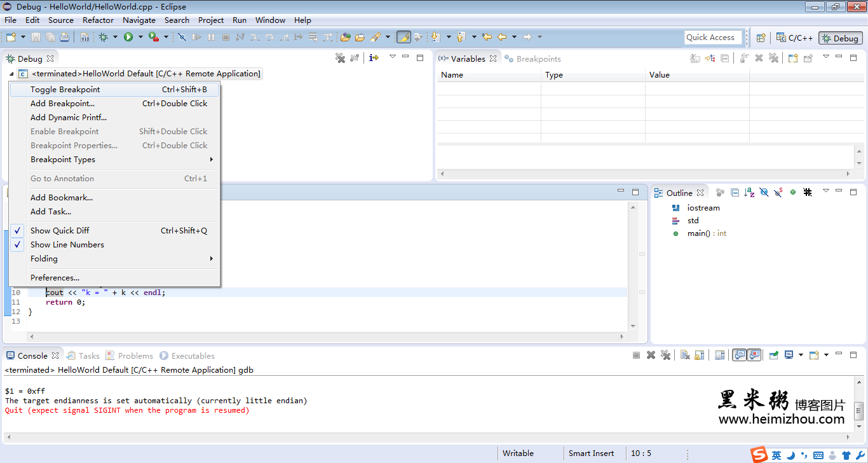Screen dimensions: 868x463
Task: Click the Debug bug icon in toolbar
Action: point(103,38)
